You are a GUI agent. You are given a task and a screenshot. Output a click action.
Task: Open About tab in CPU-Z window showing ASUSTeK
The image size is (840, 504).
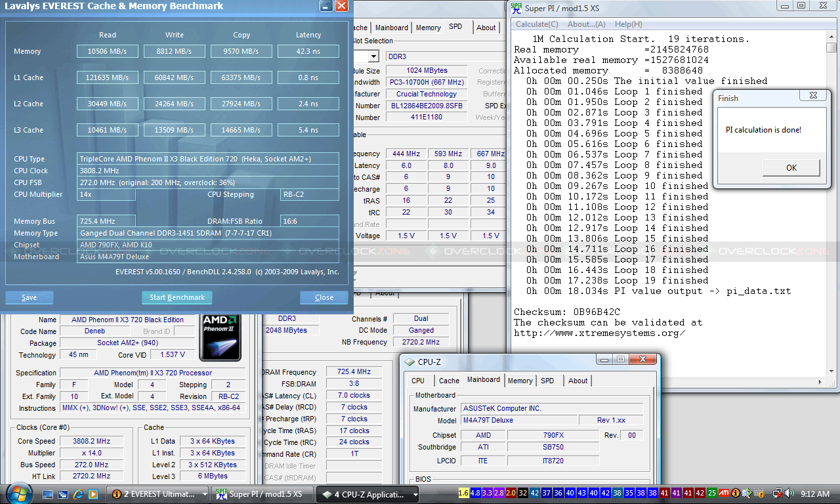pyautogui.click(x=577, y=381)
